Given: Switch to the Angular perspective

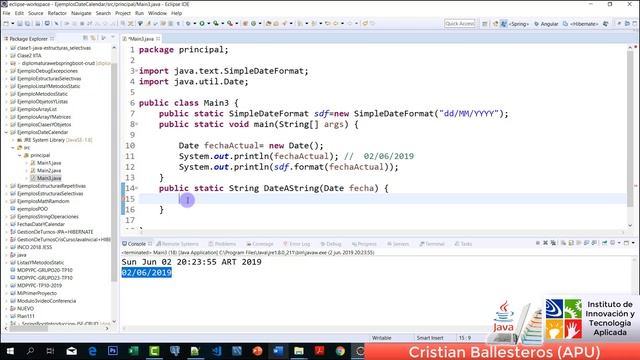Looking at the screenshot, I should [x=546, y=24].
